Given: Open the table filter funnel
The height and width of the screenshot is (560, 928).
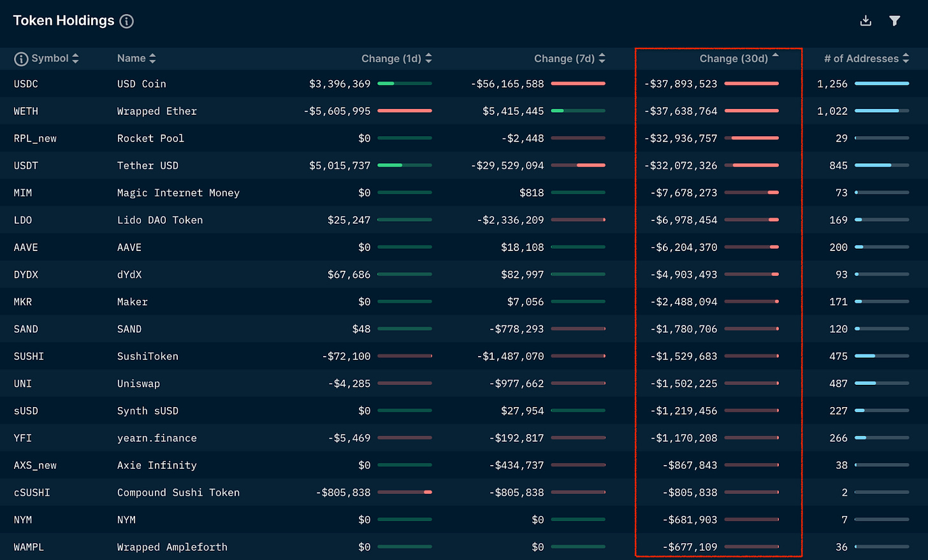Looking at the screenshot, I should tap(895, 21).
